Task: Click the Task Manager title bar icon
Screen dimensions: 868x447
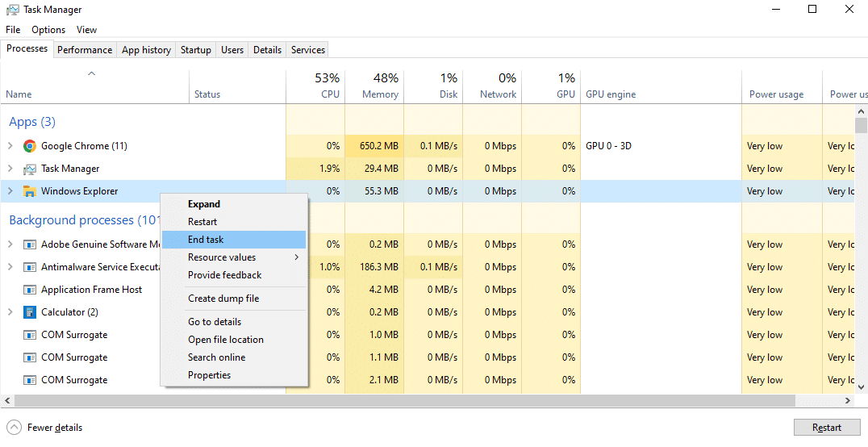Action: point(12,10)
